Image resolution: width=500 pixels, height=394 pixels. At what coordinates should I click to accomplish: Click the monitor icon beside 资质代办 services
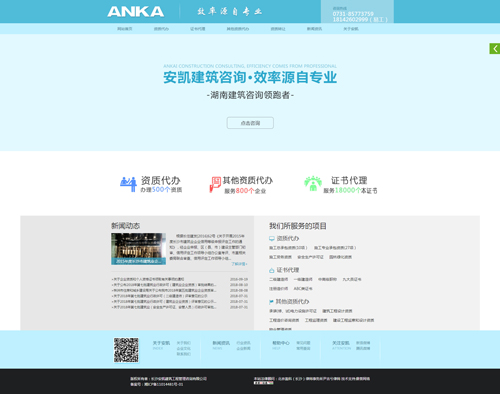point(272,239)
